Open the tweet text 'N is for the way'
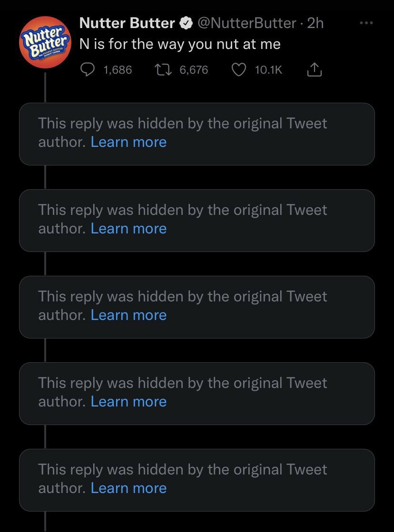 coord(132,44)
